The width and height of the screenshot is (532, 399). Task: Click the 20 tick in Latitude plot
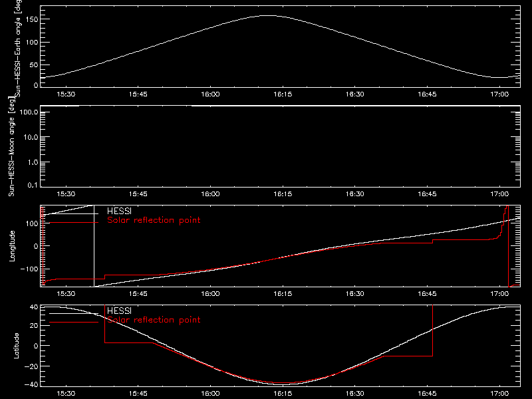(x=35, y=325)
